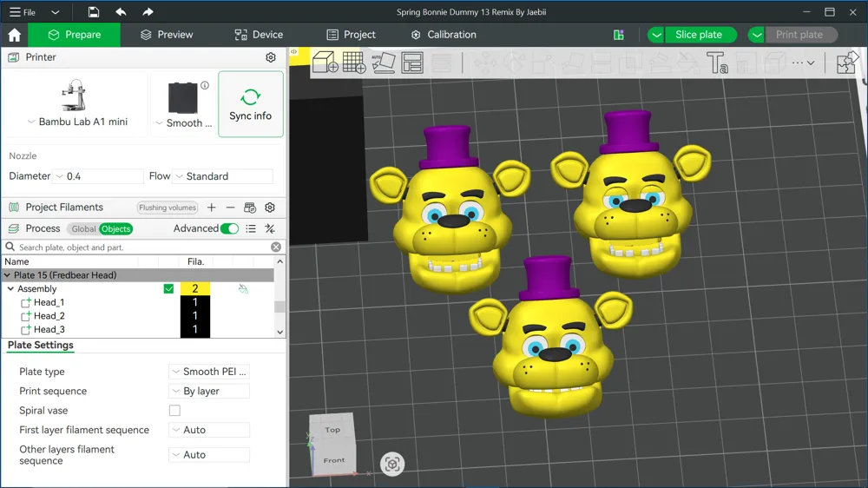Open process settings list icon
This screenshot has width=868, height=488.
coord(251,228)
